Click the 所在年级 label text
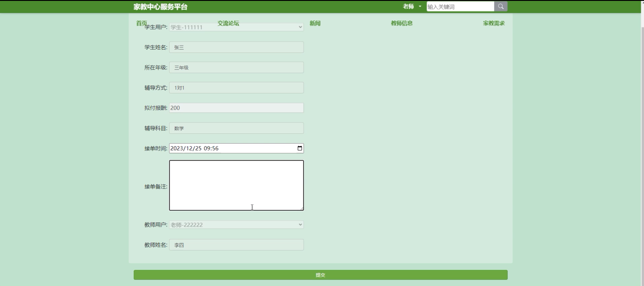 click(x=156, y=68)
